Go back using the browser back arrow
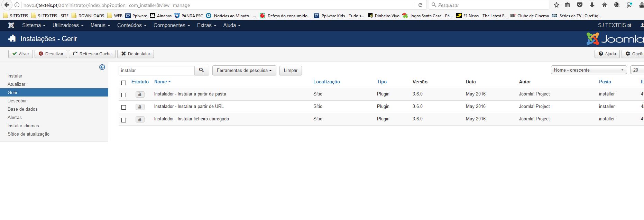 click(7, 5)
